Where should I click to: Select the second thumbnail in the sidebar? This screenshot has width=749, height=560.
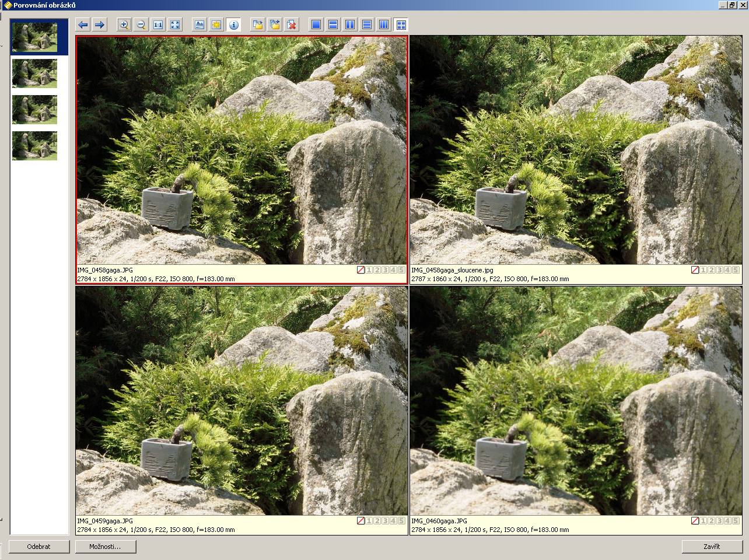[35, 73]
